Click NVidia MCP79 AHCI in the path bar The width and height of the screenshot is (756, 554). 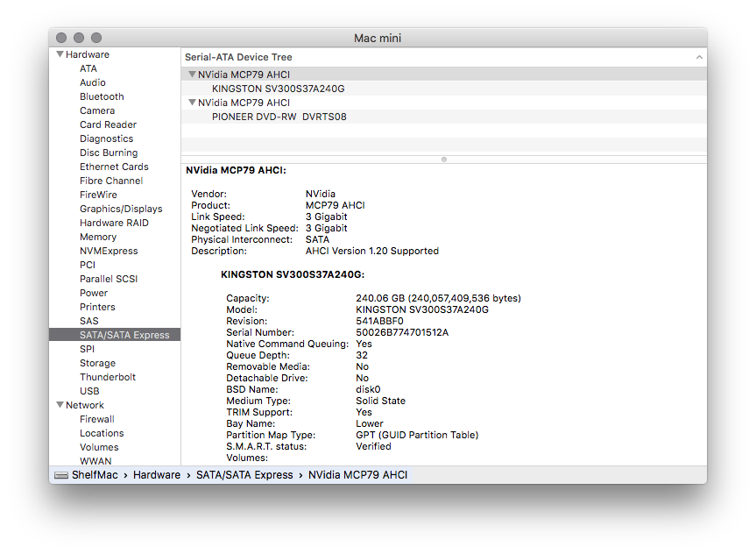point(357,475)
